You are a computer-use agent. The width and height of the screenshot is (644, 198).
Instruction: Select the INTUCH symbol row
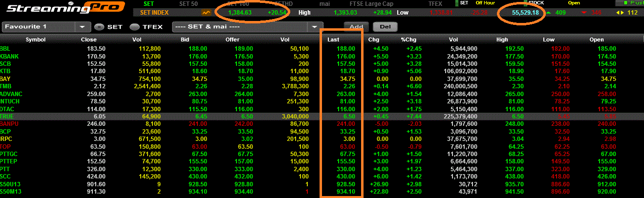click(x=322, y=101)
